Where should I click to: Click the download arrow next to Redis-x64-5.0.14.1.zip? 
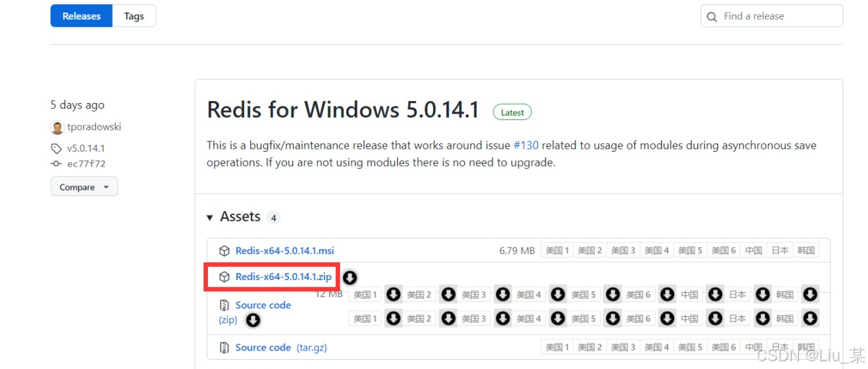click(350, 278)
